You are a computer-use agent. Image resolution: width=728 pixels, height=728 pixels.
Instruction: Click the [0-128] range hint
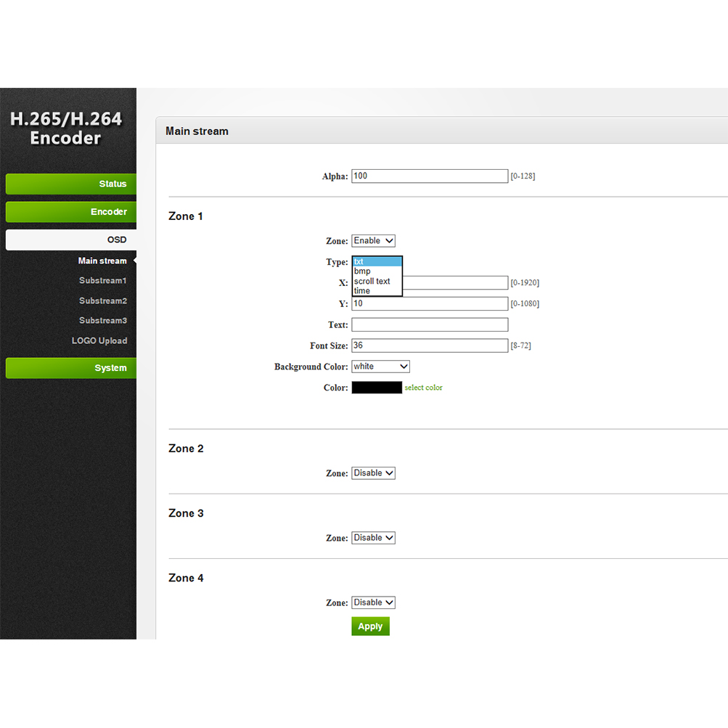pyautogui.click(x=523, y=176)
